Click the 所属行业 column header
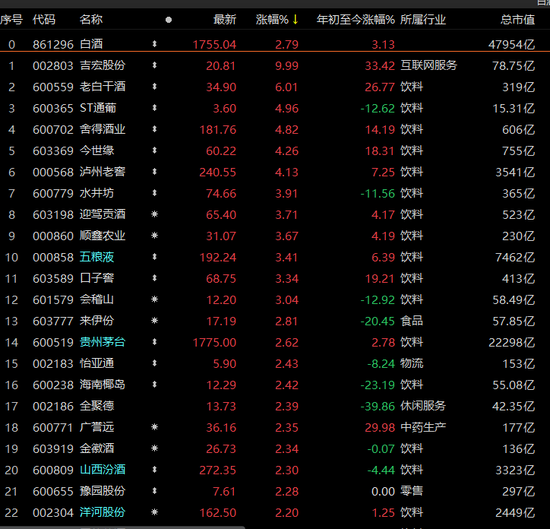 click(x=423, y=20)
